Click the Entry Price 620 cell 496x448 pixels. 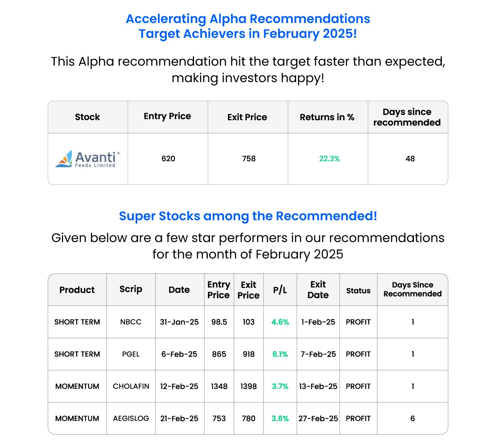168,159
